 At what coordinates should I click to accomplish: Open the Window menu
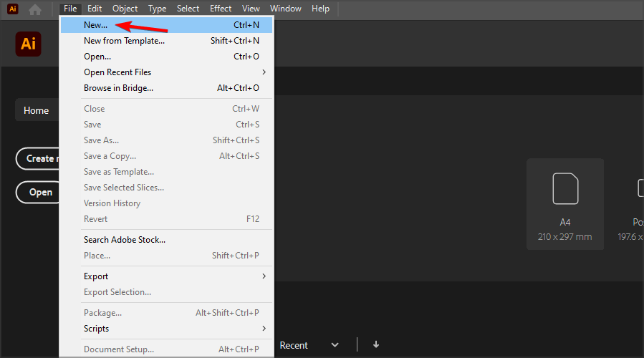tap(285, 9)
